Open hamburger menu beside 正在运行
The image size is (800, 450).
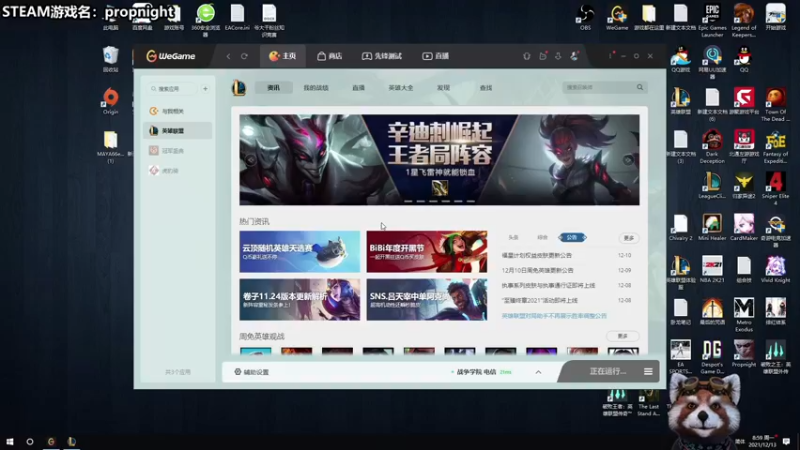coord(648,371)
